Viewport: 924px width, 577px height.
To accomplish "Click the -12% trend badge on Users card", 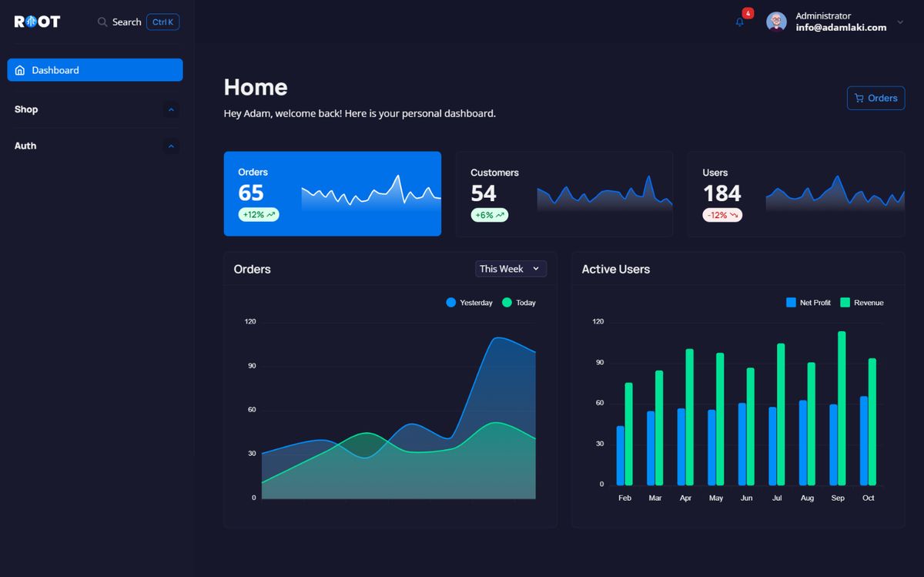I will (722, 215).
